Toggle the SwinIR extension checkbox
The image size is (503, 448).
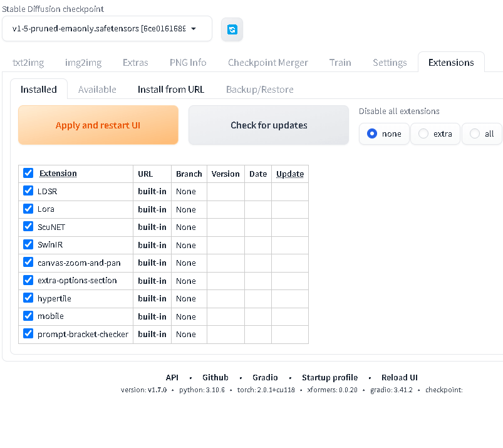point(28,244)
